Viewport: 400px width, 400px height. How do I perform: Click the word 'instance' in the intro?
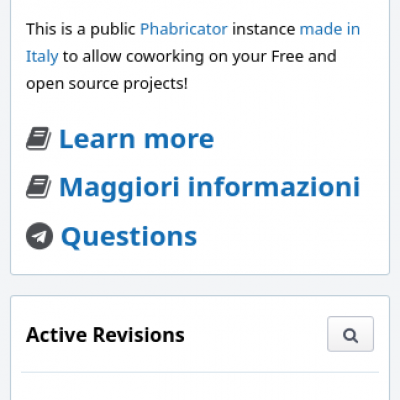point(264,29)
